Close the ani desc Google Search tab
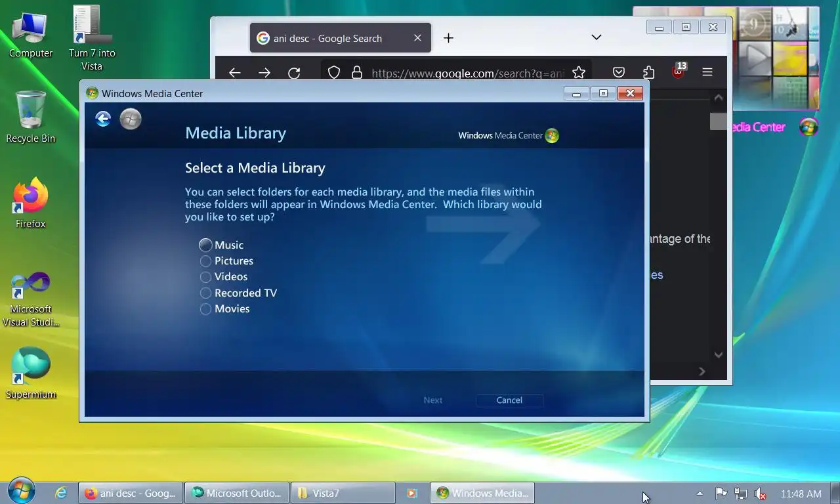 [417, 38]
